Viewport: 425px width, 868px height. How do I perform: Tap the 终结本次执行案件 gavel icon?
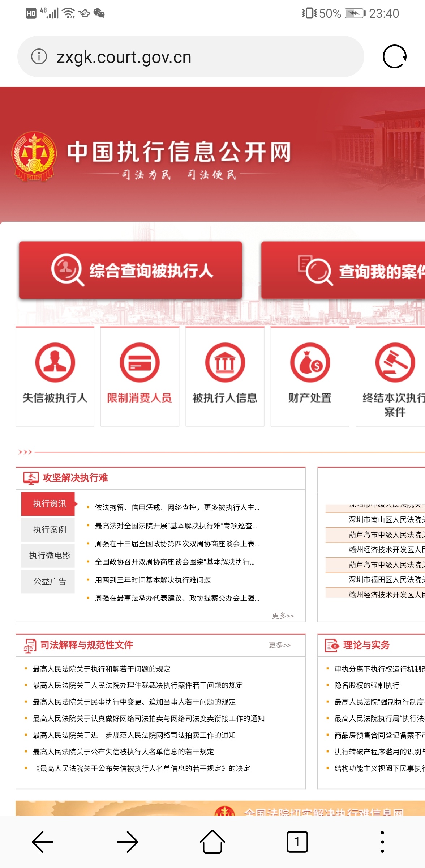pos(395,362)
